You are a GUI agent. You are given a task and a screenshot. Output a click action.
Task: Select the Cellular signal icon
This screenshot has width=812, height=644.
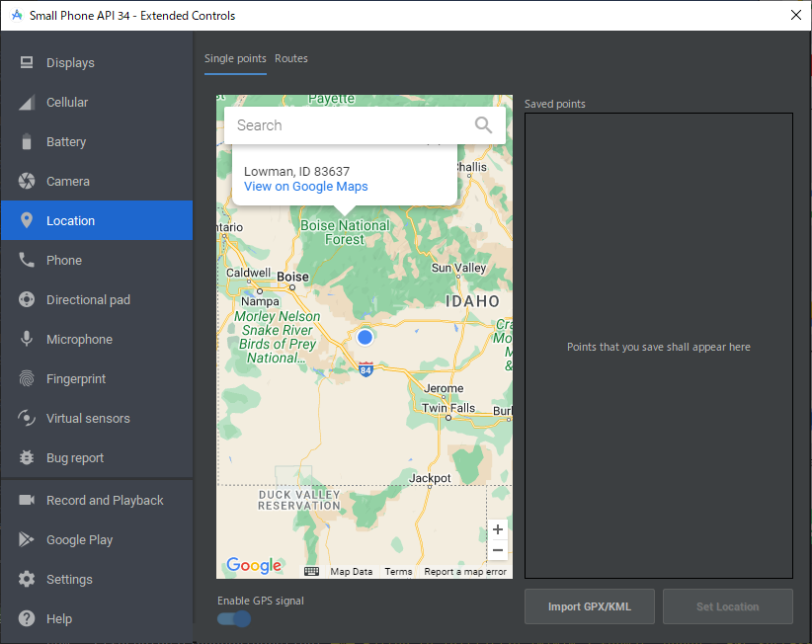point(27,103)
